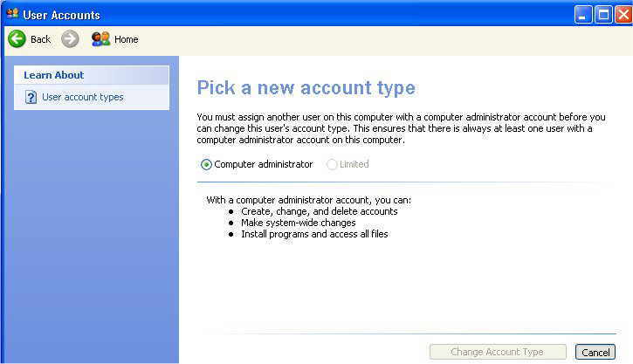Open the User account types link
This screenshot has width=633, height=364.
coord(82,98)
